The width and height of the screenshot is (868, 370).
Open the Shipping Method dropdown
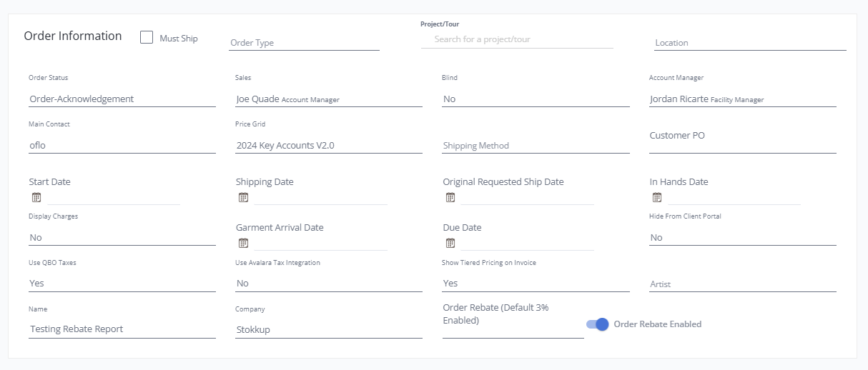536,146
